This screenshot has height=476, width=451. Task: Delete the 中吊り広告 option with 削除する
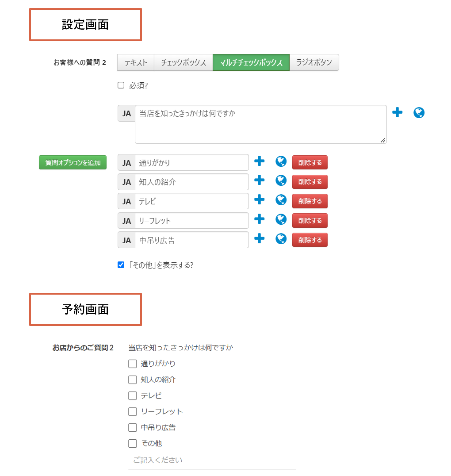click(x=310, y=240)
